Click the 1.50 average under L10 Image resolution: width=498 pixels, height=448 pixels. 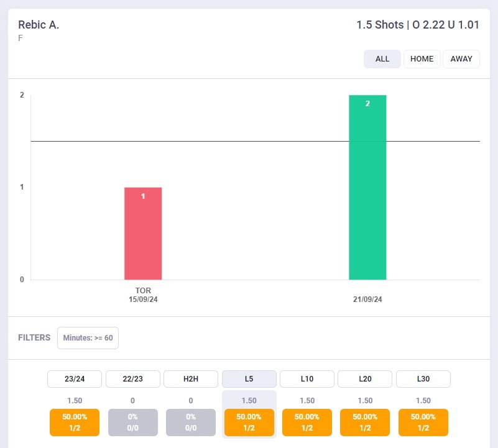(307, 401)
